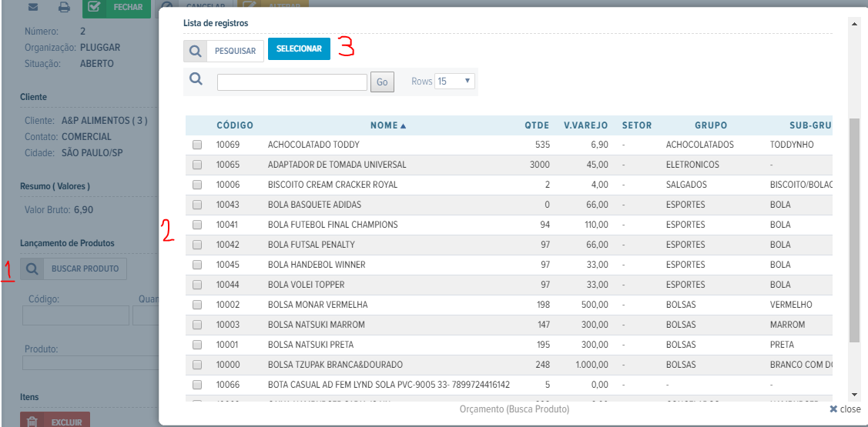868x427 pixels.
Task: Click the ELETRONICOS group cell
Action: (x=693, y=165)
